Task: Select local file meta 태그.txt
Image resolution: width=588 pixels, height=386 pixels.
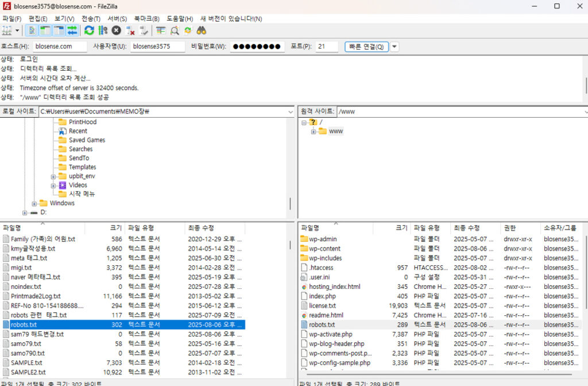Action: coord(29,258)
